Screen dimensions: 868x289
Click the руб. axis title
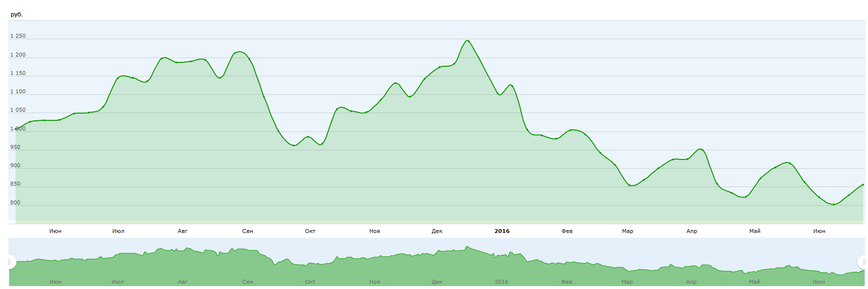[x=16, y=14]
